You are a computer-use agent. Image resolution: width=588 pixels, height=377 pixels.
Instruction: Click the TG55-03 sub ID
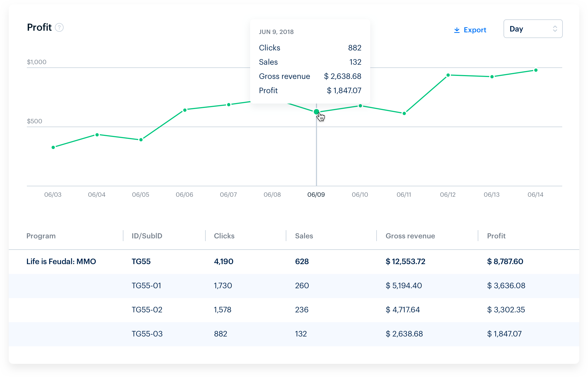click(x=147, y=334)
